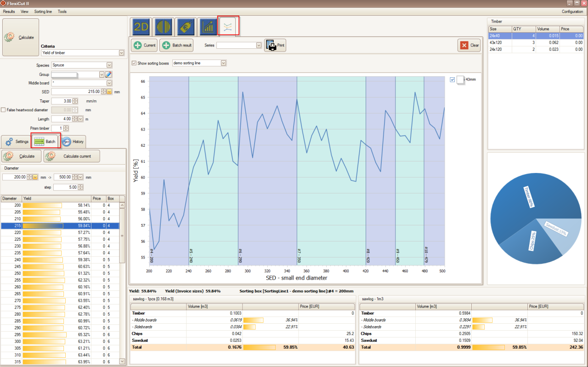Viewport: 588px width, 367px height.
Task: Expand the Middle board dropdown
Action: 109,83
